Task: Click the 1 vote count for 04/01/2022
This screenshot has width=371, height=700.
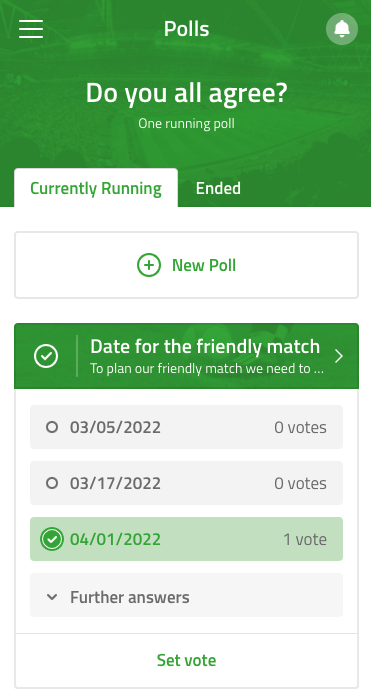Action: pyautogui.click(x=305, y=539)
